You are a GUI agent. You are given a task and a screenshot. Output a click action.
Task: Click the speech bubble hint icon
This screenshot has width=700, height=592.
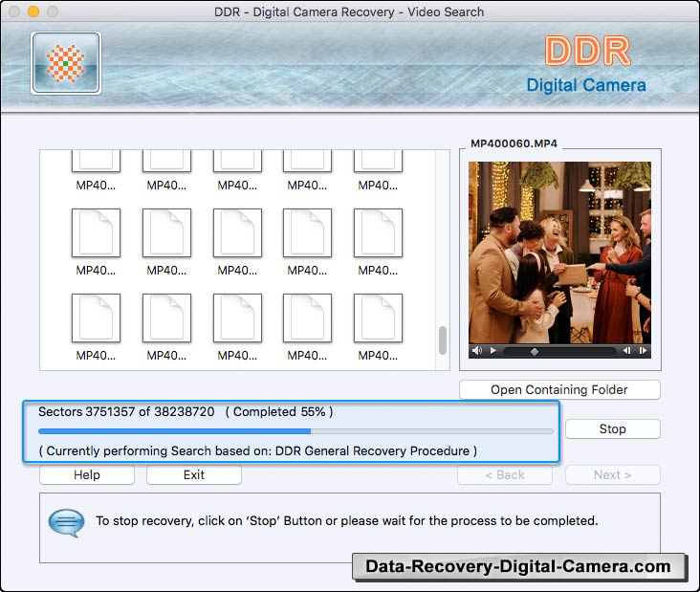point(66,522)
